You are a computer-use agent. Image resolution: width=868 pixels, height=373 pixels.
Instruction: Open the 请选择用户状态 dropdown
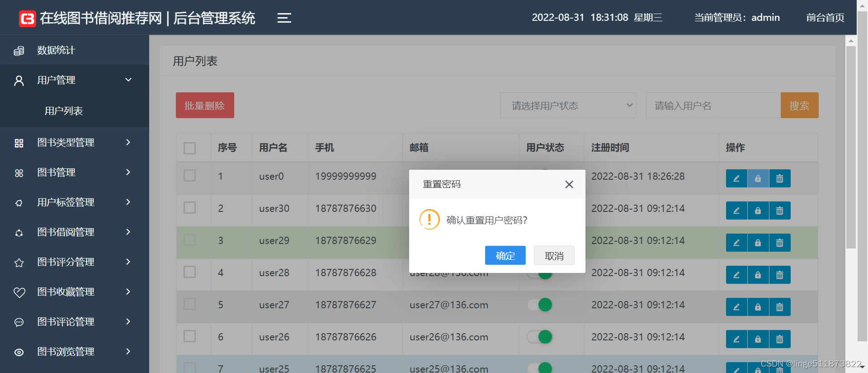(x=568, y=105)
